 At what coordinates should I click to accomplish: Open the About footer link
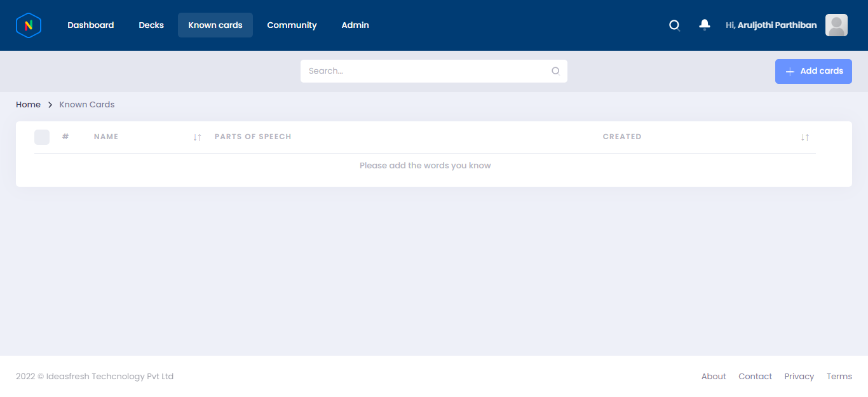[714, 377]
